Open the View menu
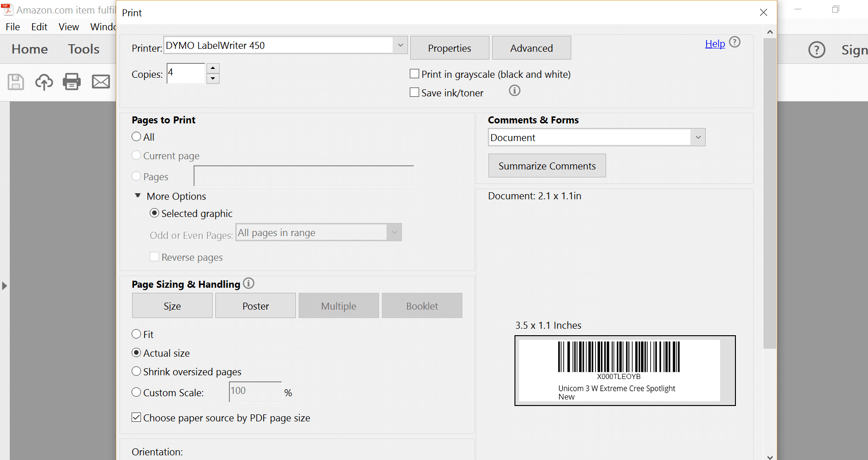This screenshot has width=868, height=460. click(68, 27)
